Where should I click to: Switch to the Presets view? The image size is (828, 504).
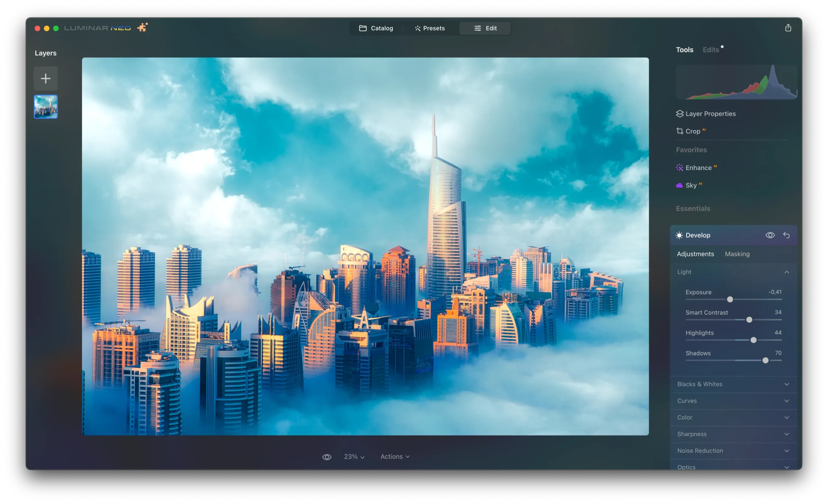point(430,28)
